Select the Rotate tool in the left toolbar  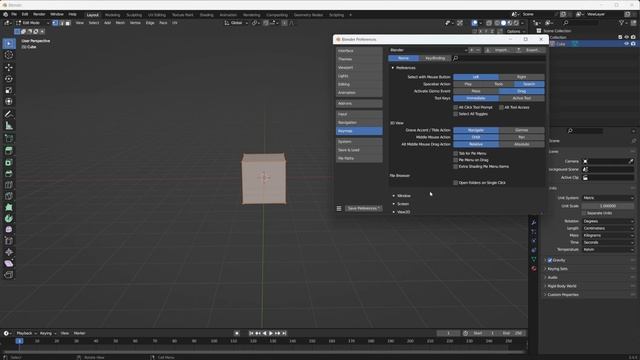point(9,78)
